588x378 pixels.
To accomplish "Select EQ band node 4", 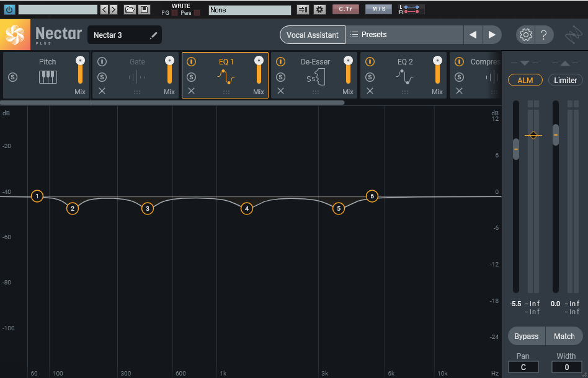I will [247, 209].
